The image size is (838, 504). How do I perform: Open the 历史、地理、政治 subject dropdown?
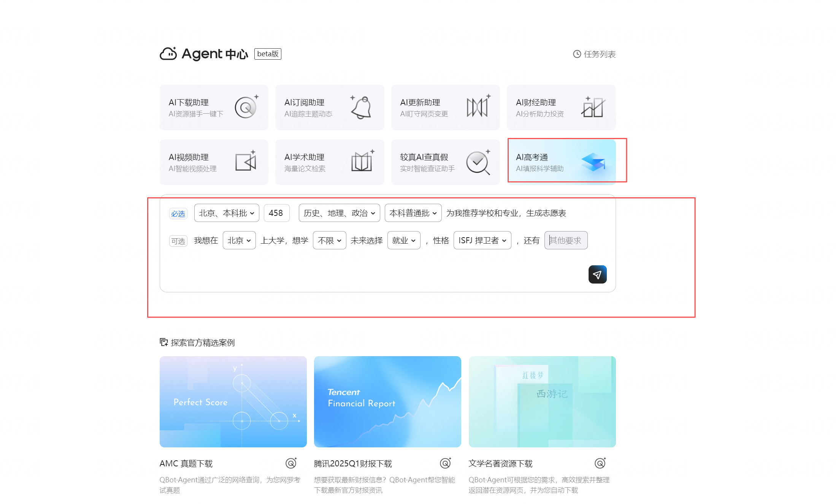coord(340,213)
